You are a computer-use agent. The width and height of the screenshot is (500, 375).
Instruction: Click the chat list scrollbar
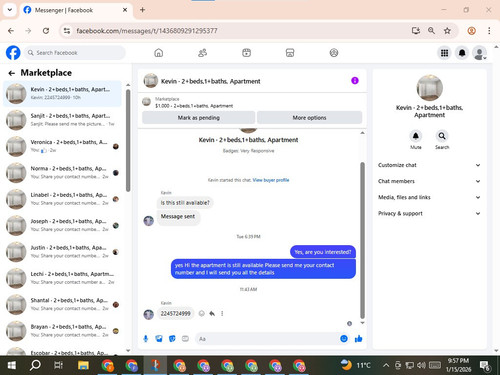click(128, 140)
